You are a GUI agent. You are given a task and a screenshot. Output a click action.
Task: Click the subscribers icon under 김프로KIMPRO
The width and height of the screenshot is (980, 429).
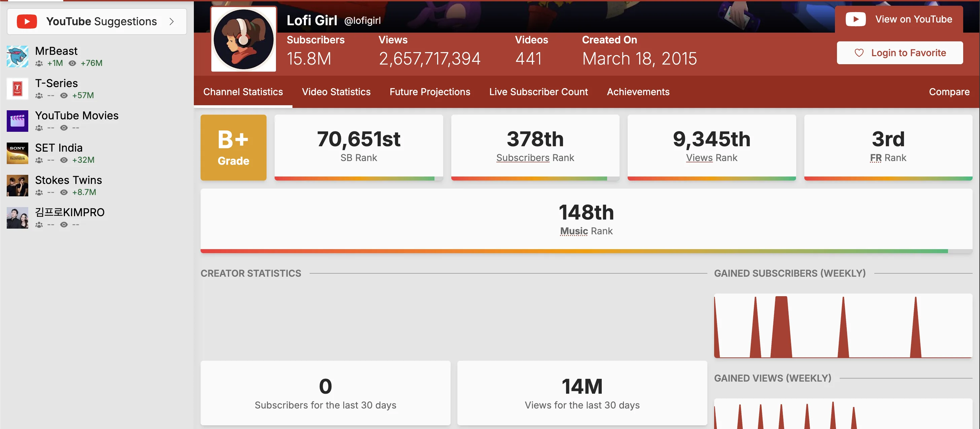(x=39, y=225)
